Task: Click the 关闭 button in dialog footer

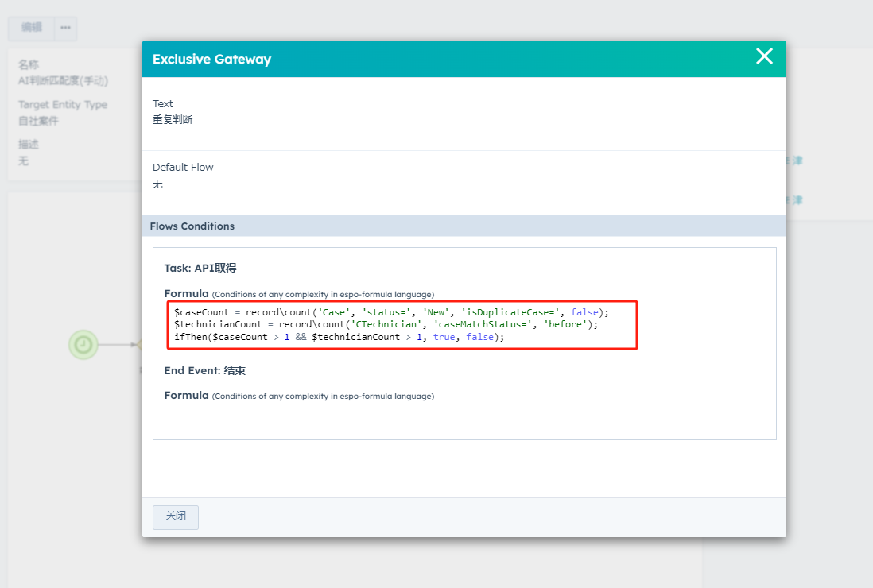Action: [176, 516]
